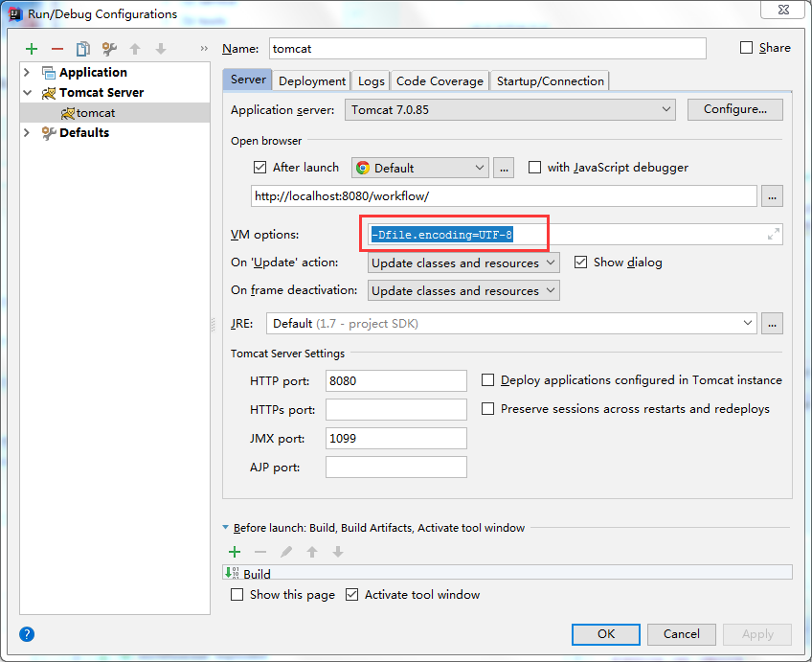Switch to the Deployment tab
812x662 pixels.
coord(312,81)
